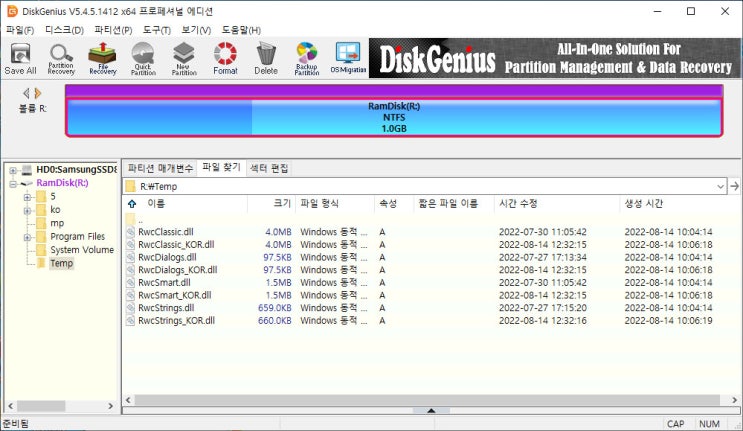743x431 pixels.
Task: Start Quick Partition tool
Action: click(x=143, y=59)
